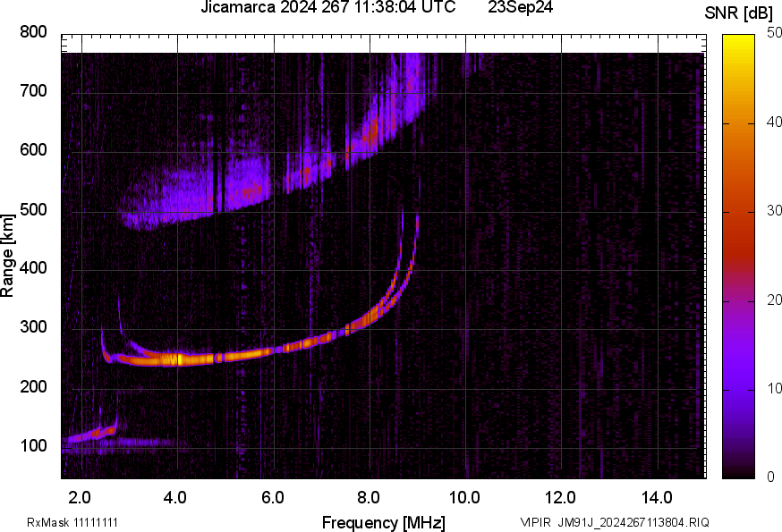This screenshot has height=532, width=782.
Task: Click the frequency tick label '2.0'
Action: 80,497
